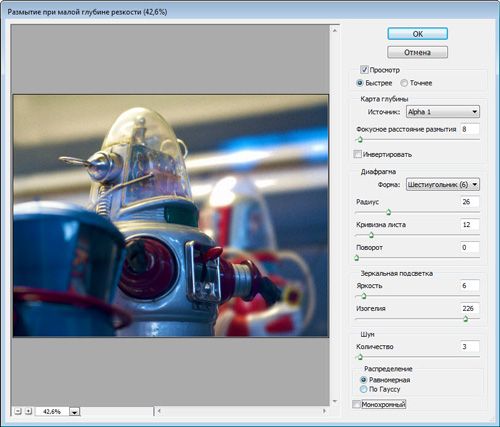Click the zoom out minus icon
The height and width of the screenshot is (427, 500).
(x=18, y=411)
